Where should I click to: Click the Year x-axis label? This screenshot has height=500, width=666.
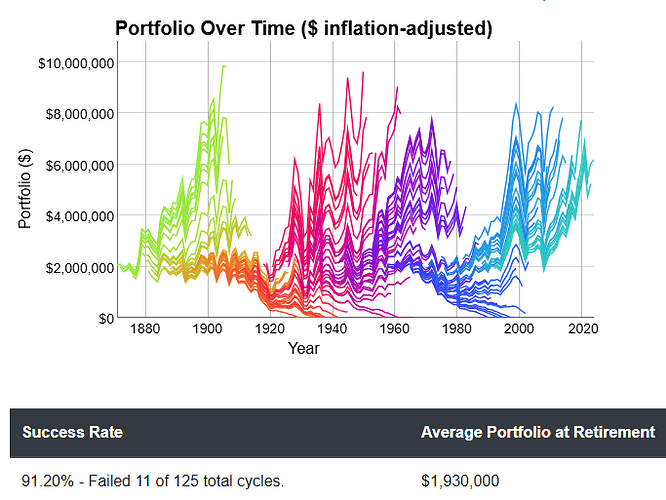point(304,348)
